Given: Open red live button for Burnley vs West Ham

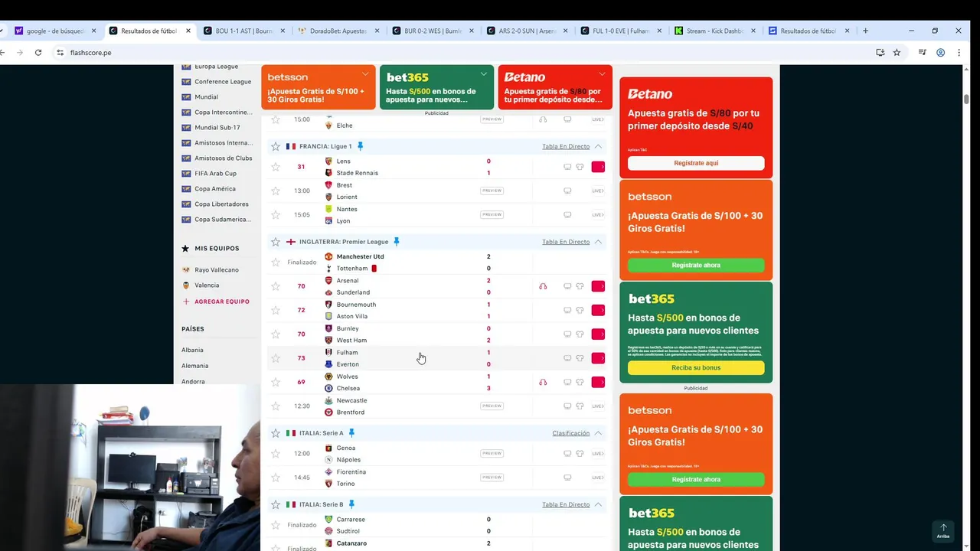Looking at the screenshot, I should [598, 334].
